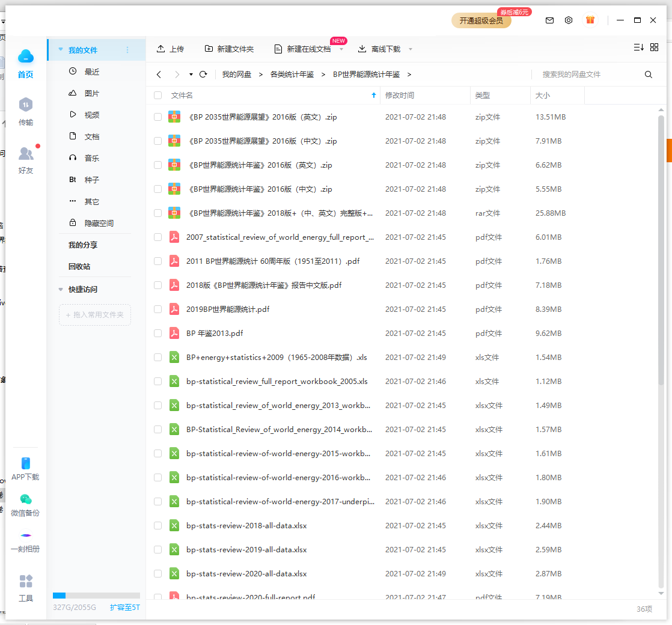This screenshot has height=625, width=672.
Task: Check the box for BP 2035世界能源展望 2016版 (中文).zip
Action: coord(157,141)
